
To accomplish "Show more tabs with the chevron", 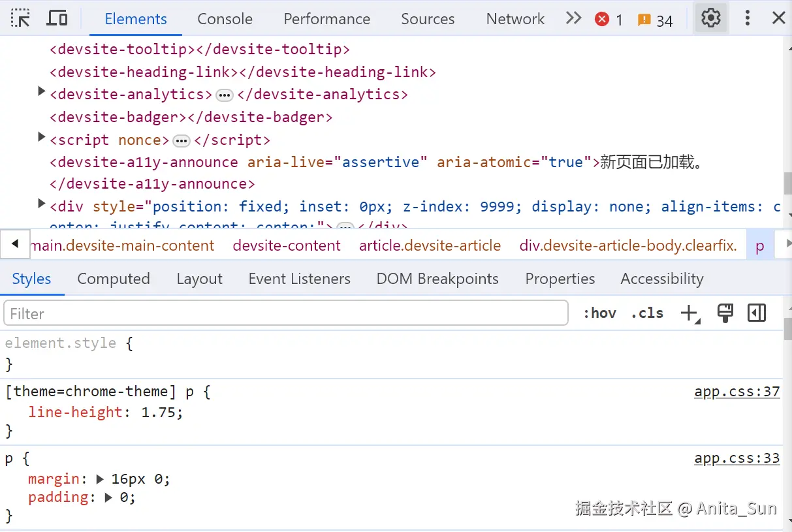I will coord(573,18).
